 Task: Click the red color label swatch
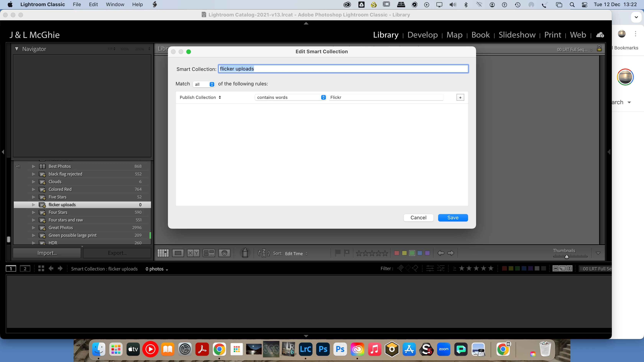[397, 253]
